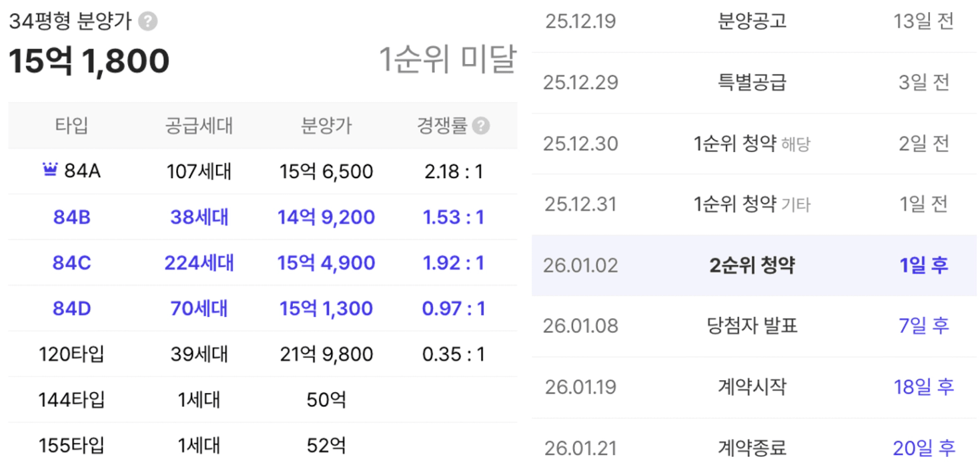Click the 계약종료 schedule entry
980x469 pixels.
point(752,448)
